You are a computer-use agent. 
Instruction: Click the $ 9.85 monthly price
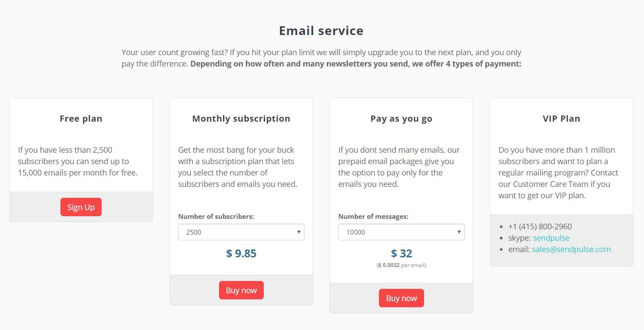pos(241,253)
